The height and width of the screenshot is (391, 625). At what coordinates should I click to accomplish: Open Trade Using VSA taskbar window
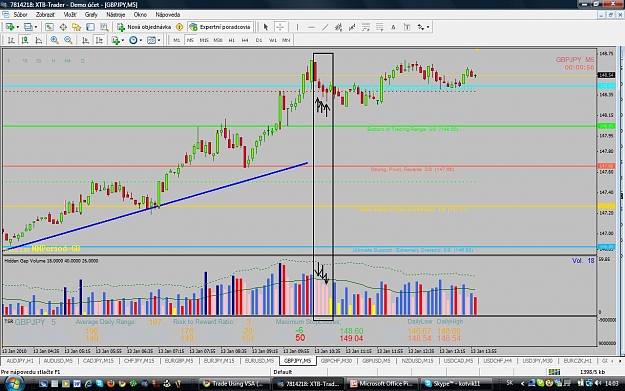click(x=233, y=384)
